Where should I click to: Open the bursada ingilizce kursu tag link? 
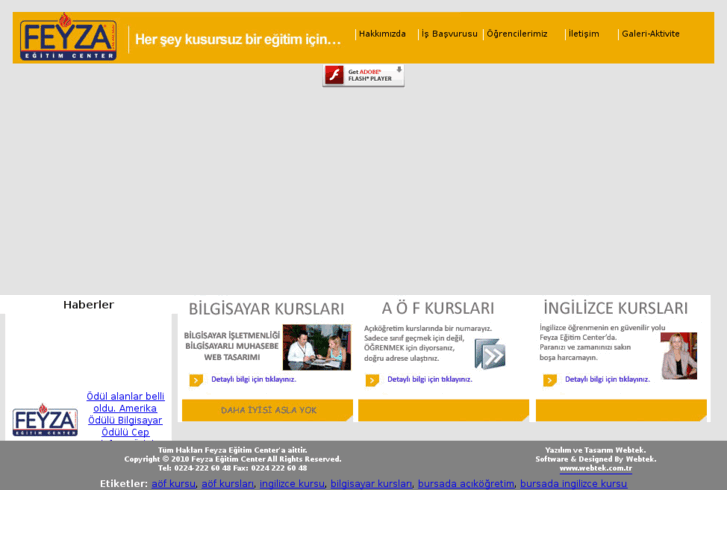(574, 484)
